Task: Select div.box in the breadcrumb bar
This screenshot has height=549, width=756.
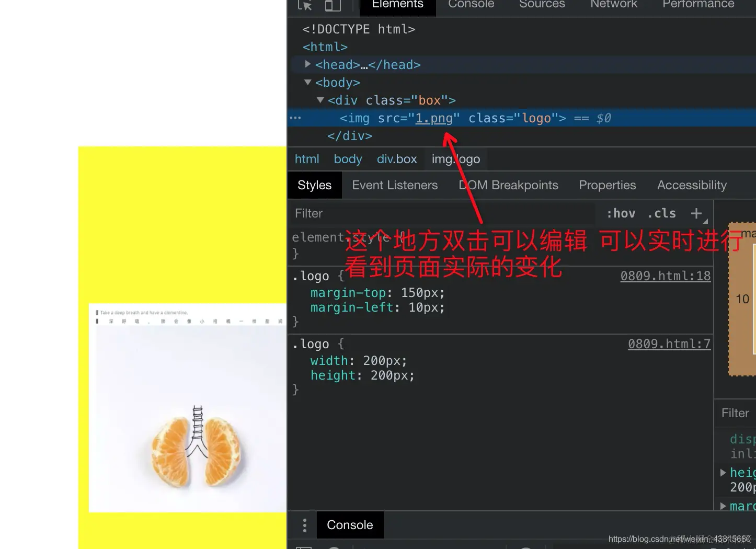Action: coord(397,158)
